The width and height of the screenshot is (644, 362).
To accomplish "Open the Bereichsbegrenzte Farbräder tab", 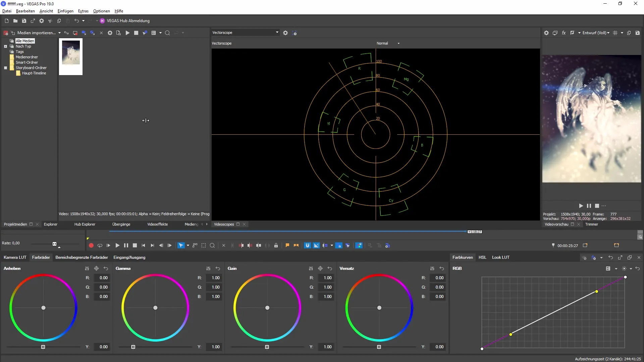I will 82,257.
